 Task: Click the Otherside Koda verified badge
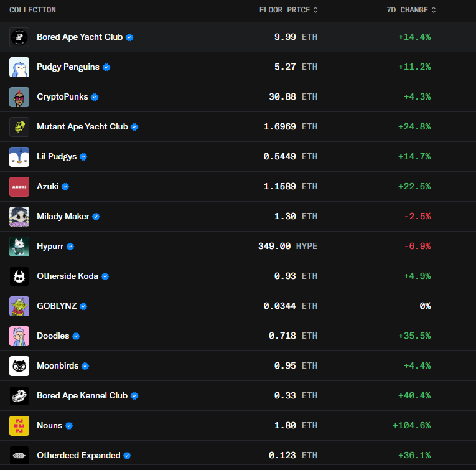tap(105, 276)
